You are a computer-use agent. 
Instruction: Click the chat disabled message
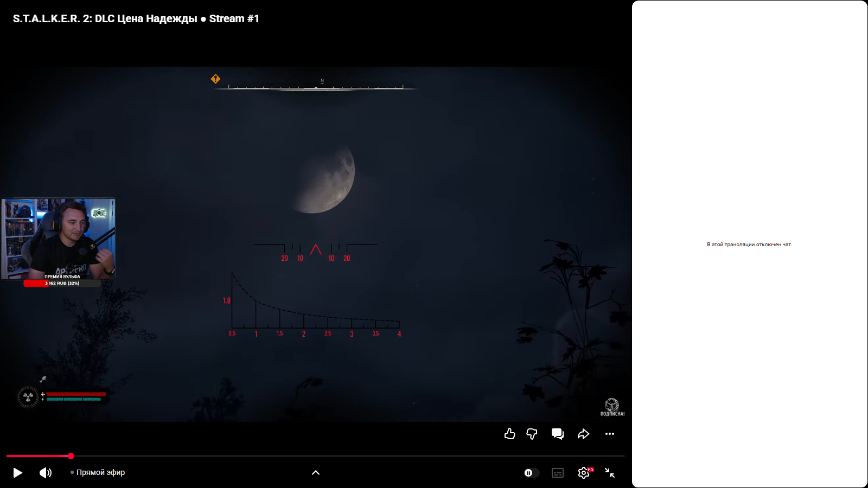(x=749, y=245)
